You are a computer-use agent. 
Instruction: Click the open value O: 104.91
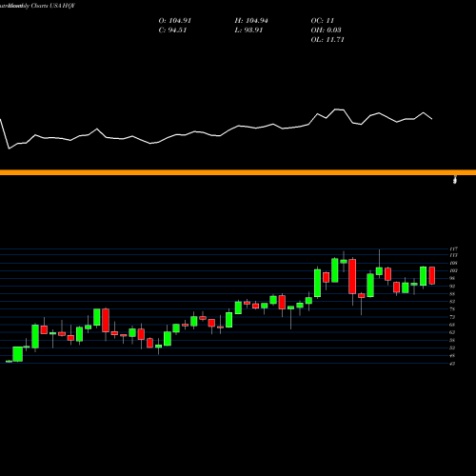point(175,21)
